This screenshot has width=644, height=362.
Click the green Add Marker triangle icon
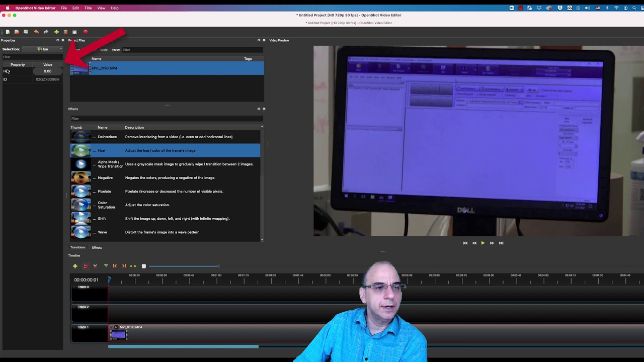[106, 266]
